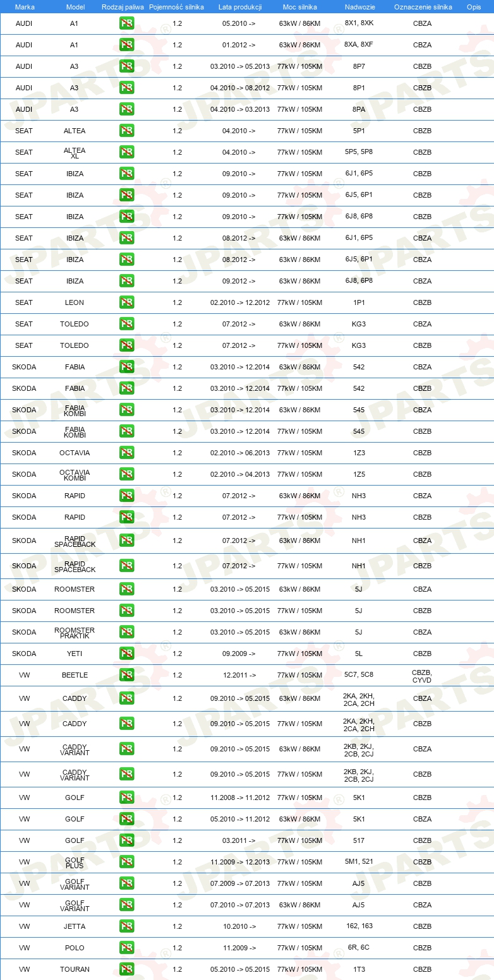Click the model name 'BEETLE'
Image resolution: width=494 pixels, height=980 pixels.
(x=75, y=675)
